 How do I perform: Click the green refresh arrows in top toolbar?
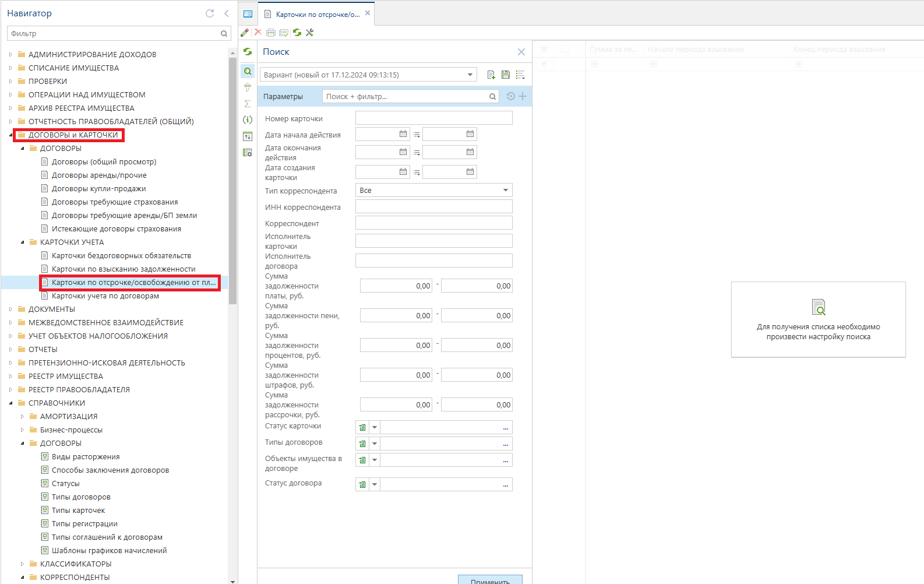coord(297,33)
